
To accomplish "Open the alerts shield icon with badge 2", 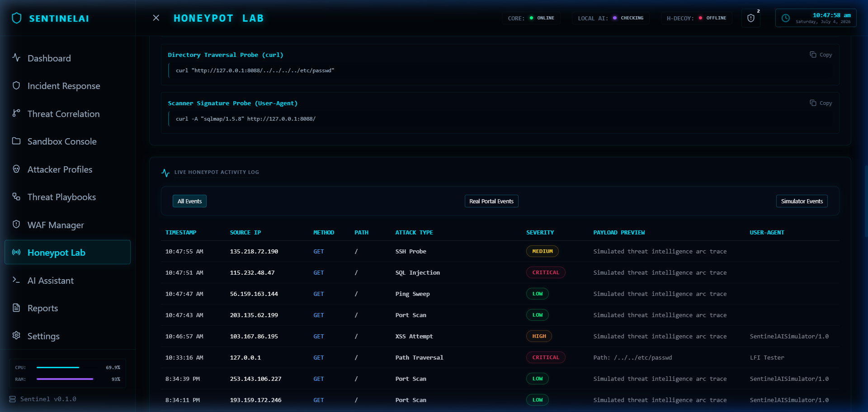I will [751, 18].
